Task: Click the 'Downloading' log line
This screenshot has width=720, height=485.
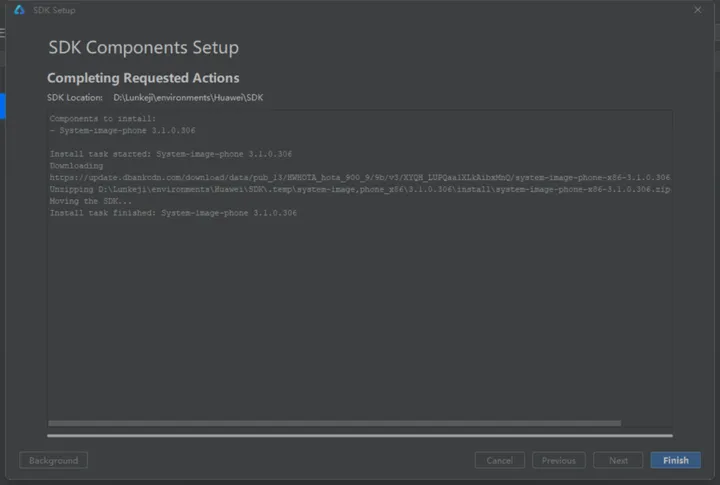Action: [76, 165]
